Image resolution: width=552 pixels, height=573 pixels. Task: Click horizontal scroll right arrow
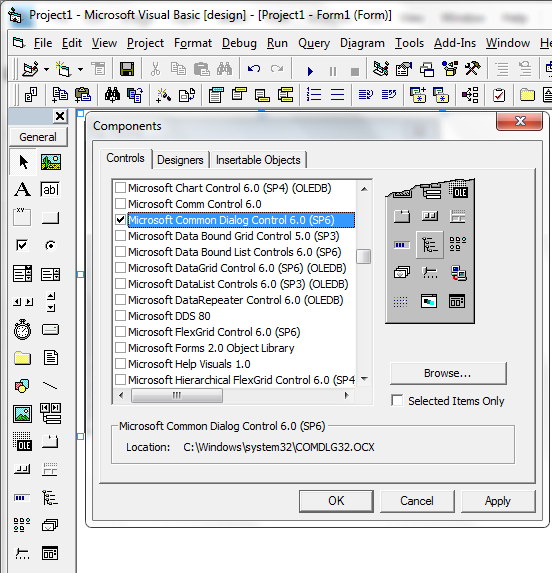(x=347, y=395)
